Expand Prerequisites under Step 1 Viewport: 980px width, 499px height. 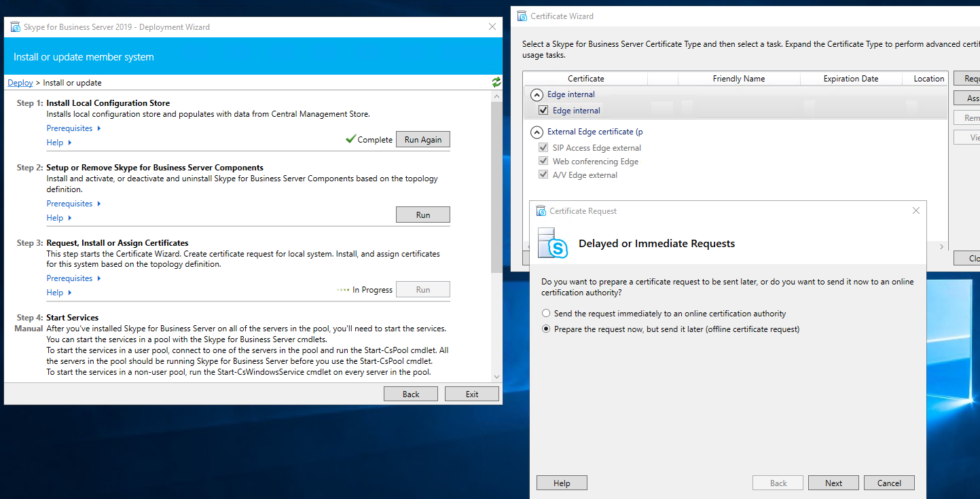pyautogui.click(x=73, y=128)
